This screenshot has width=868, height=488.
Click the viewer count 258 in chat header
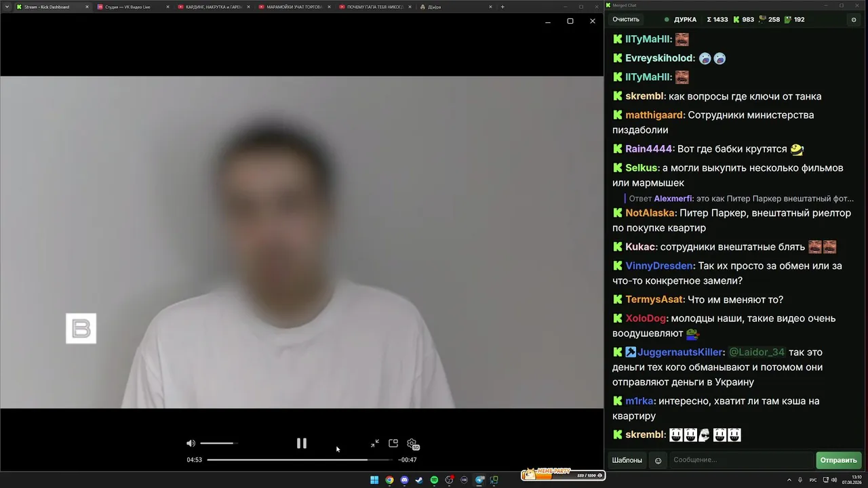(x=769, y=20)
